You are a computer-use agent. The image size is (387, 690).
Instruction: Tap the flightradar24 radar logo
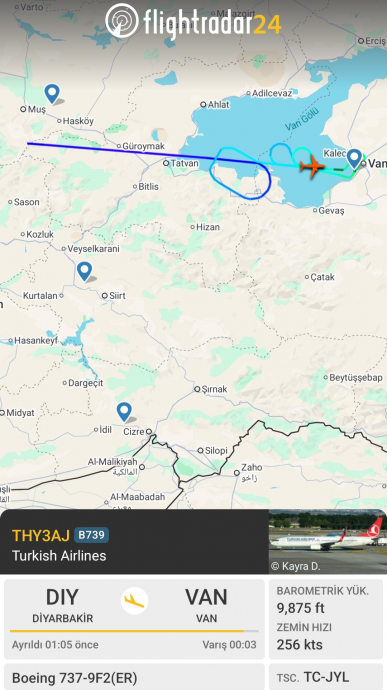point(122,20)
